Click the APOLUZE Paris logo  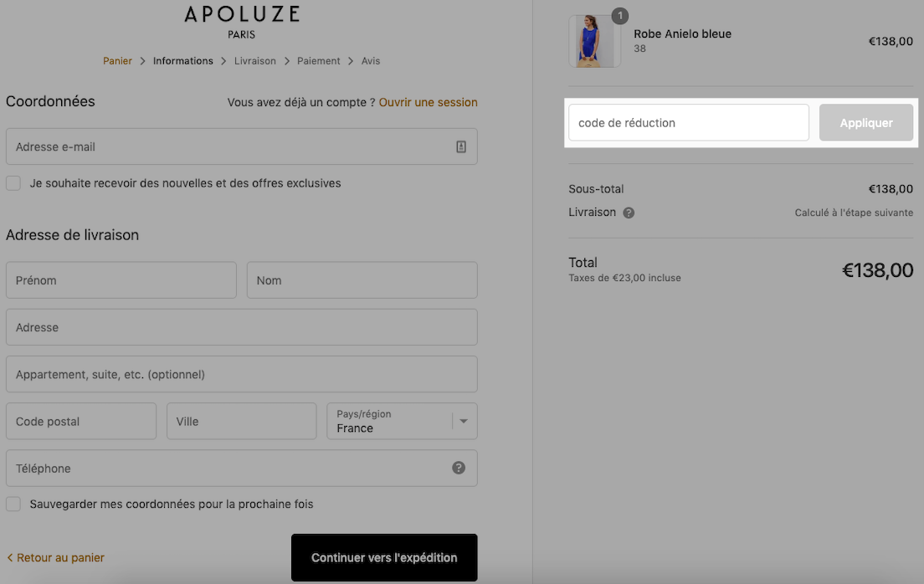[242, 22]
